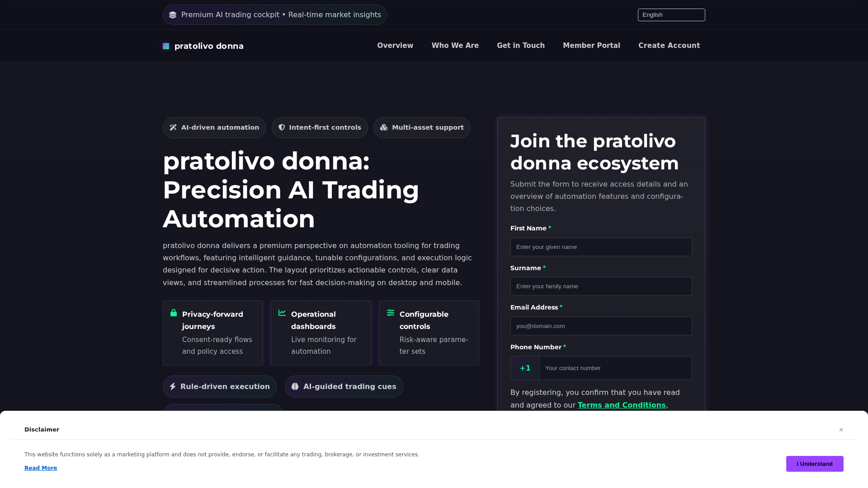
Task: Click the Join the pratolivo donna ecosystem heading
Action: coord(594,152)
